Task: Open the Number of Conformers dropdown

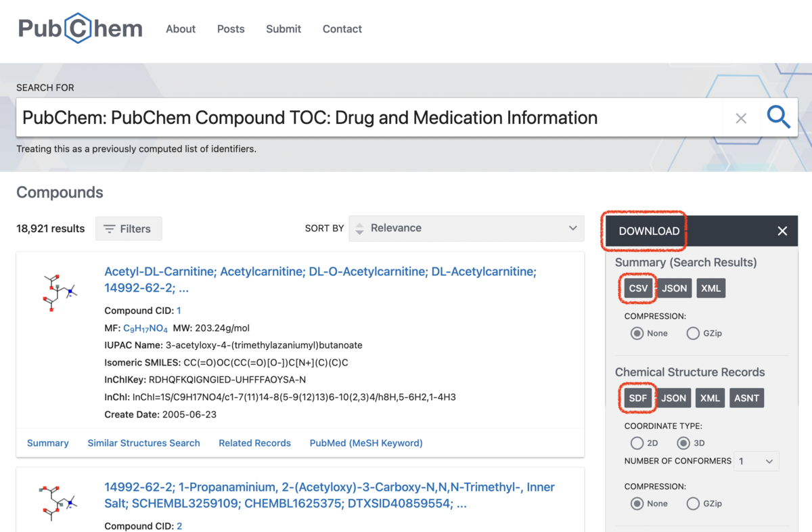Action: [756, 461]
